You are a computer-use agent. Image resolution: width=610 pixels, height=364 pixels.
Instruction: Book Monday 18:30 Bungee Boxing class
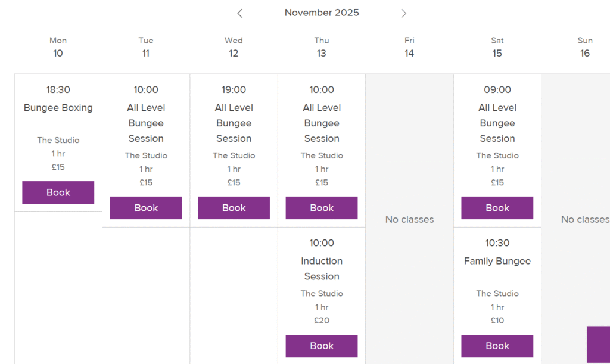(x=58, y=192)
